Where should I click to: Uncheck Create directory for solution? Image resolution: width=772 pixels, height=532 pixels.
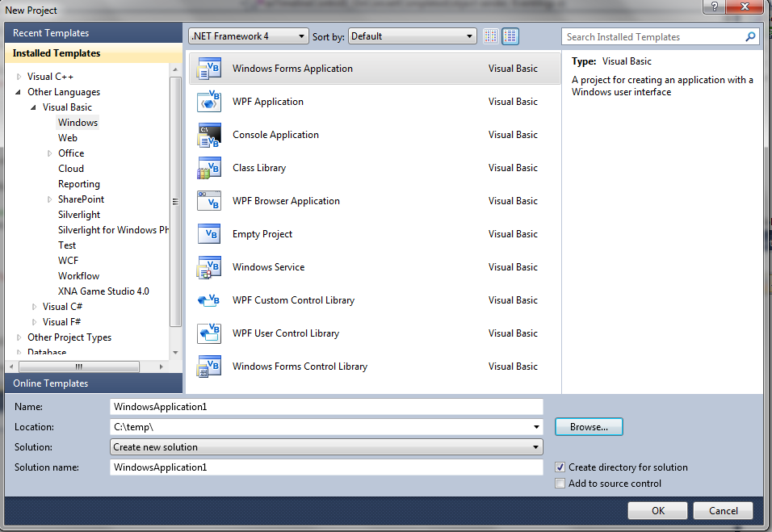coord(560,467)
